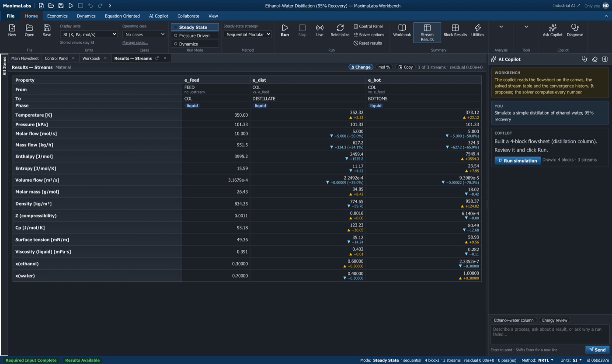The image size is (612, 364).
Task: Open the Control Panel from the ribbon Run group
Action: [368, 26]
